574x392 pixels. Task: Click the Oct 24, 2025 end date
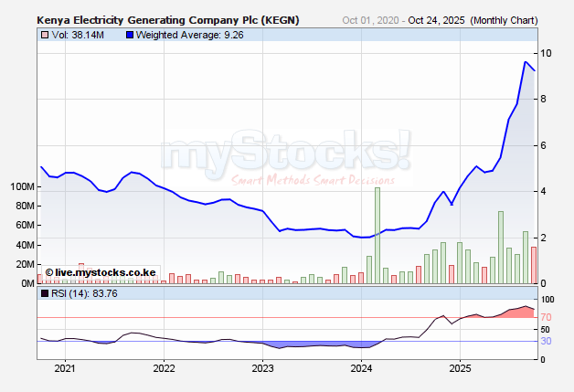pos(437,19)
